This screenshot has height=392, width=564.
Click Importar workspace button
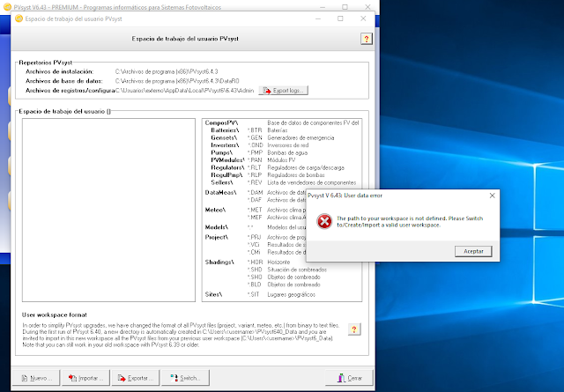85,378
